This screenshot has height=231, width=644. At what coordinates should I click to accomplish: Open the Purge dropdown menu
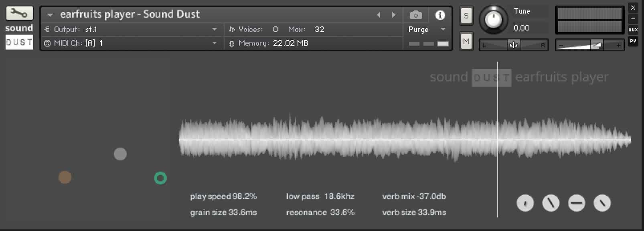click(427, 29)
